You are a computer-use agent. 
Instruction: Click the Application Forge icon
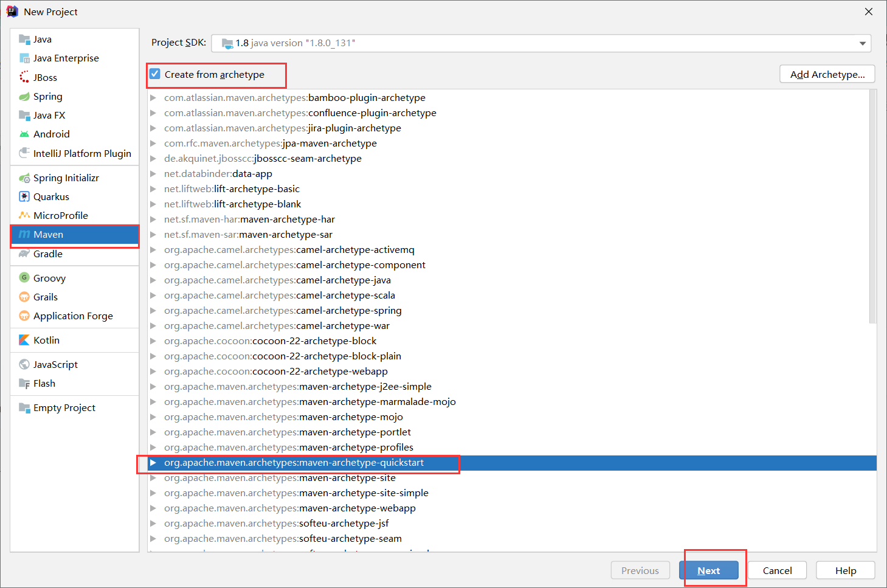pos(24,316)
